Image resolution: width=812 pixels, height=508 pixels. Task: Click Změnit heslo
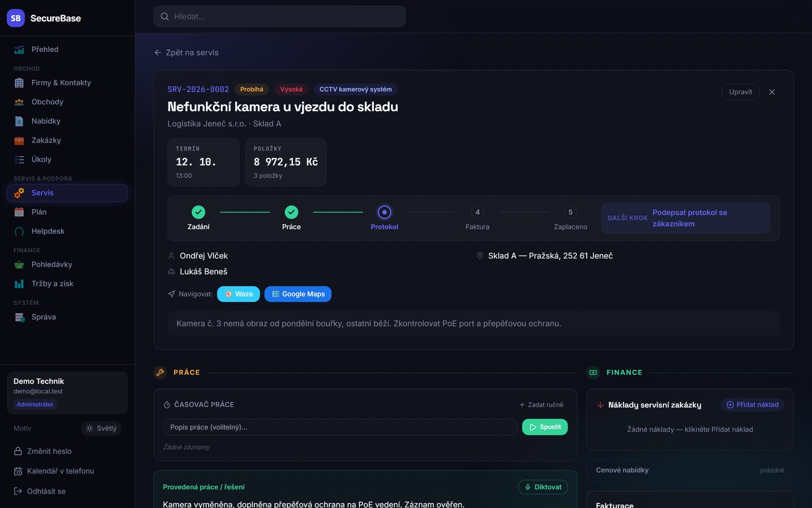pyautogui.click(x=43, y=451)
